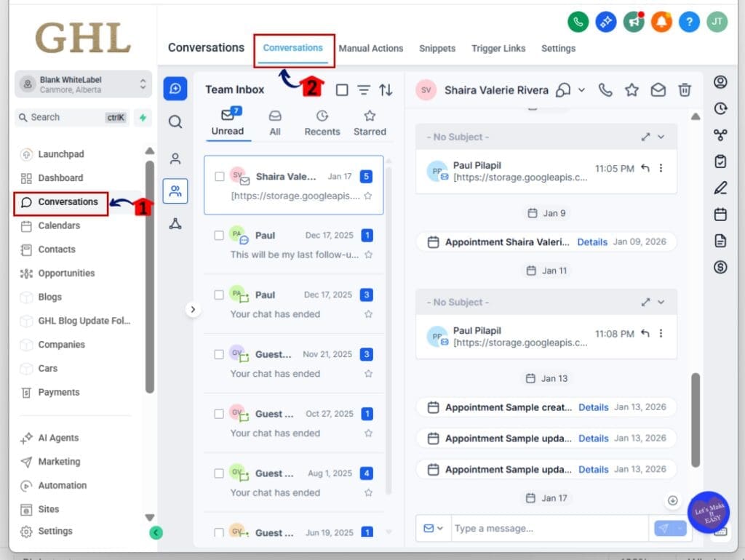Star the Shaira Valerie Rivera conversation
The width and height of the screenshot is (745, 560).
tap(632, 90)
